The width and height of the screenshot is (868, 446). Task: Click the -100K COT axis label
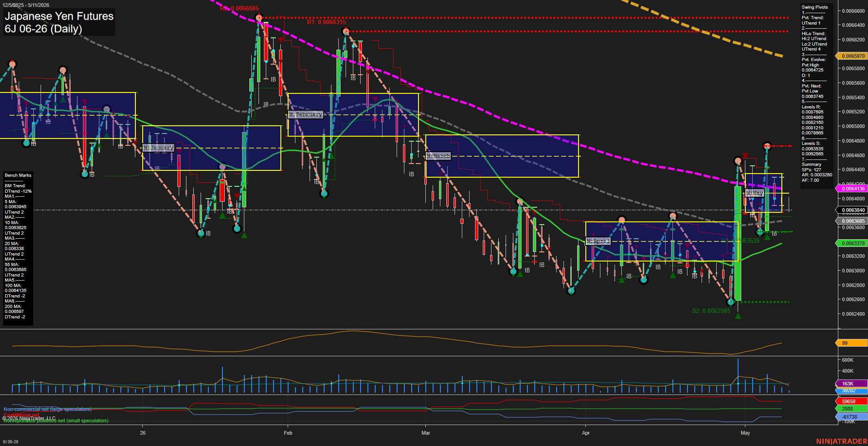tap(848, 422)
